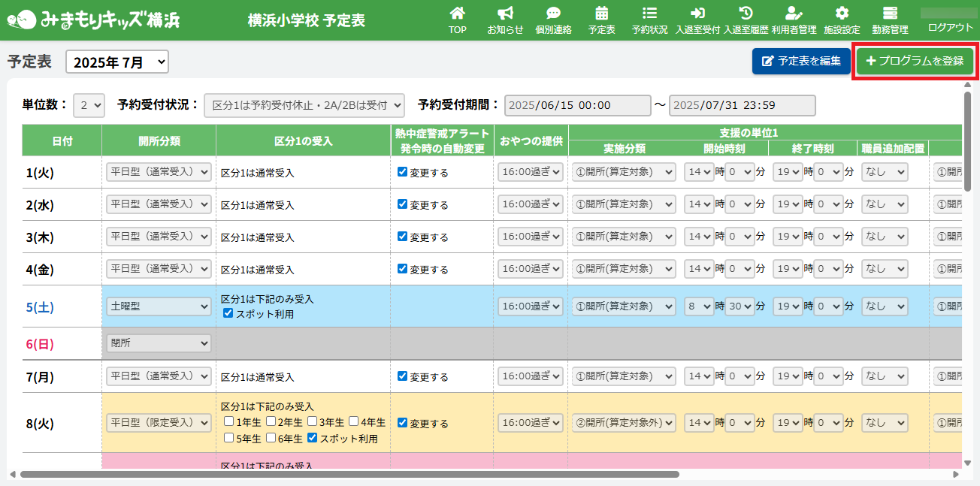980x486 pixels.
Task: Open お知らせ megaphone icon
Action: click(x=505, y=14)
